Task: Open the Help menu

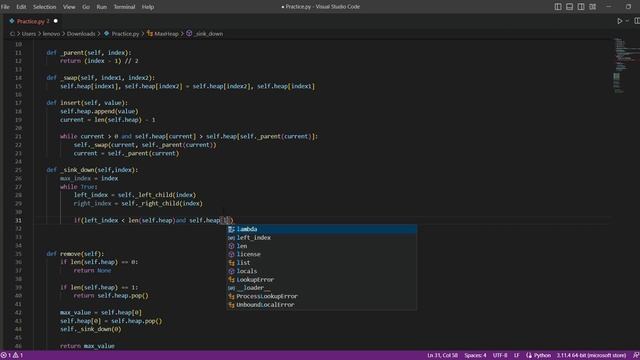Action: click(148, 7)
